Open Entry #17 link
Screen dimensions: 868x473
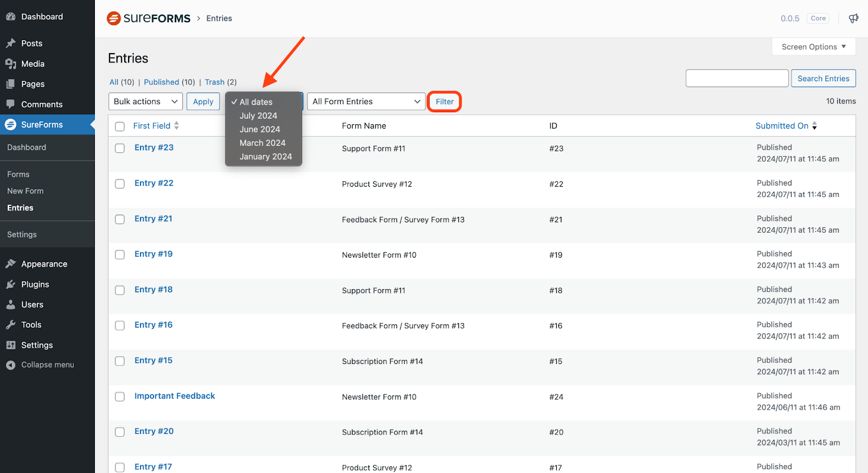coord(153,466)
